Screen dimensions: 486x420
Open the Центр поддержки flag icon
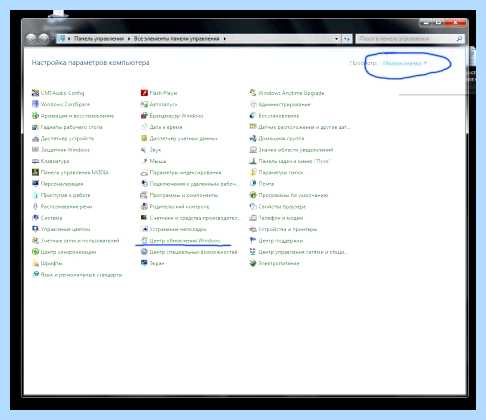pos(253,240)
